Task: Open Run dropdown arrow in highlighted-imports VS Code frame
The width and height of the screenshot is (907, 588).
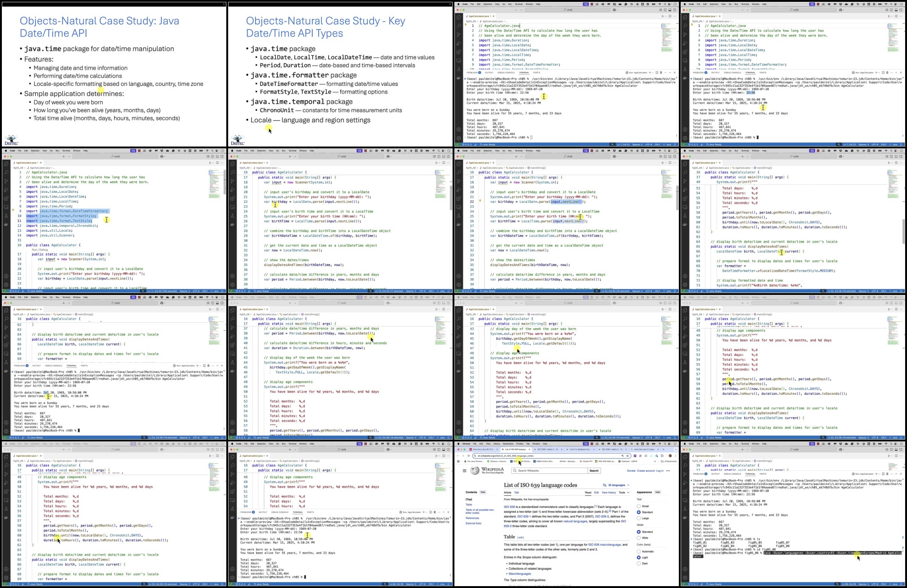Action: click(213, 163)
